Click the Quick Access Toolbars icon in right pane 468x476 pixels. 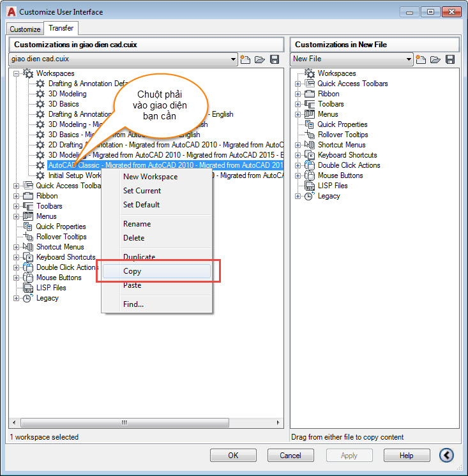pos(310,84)
